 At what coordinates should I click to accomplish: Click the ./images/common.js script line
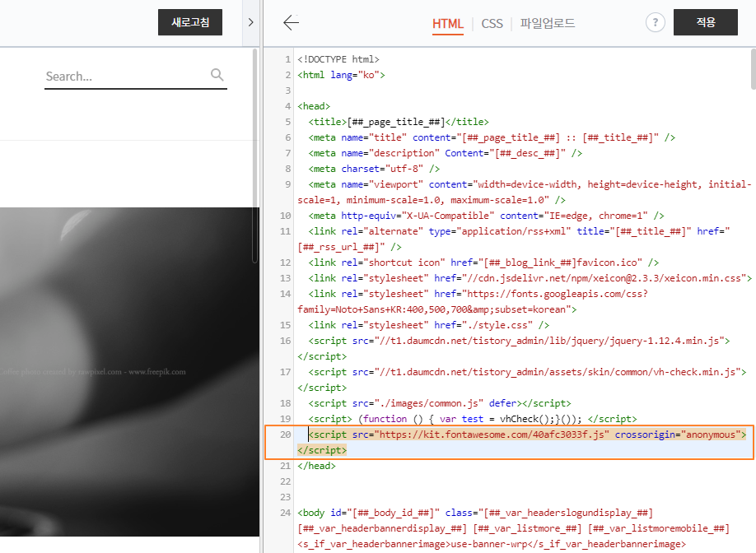440,403
